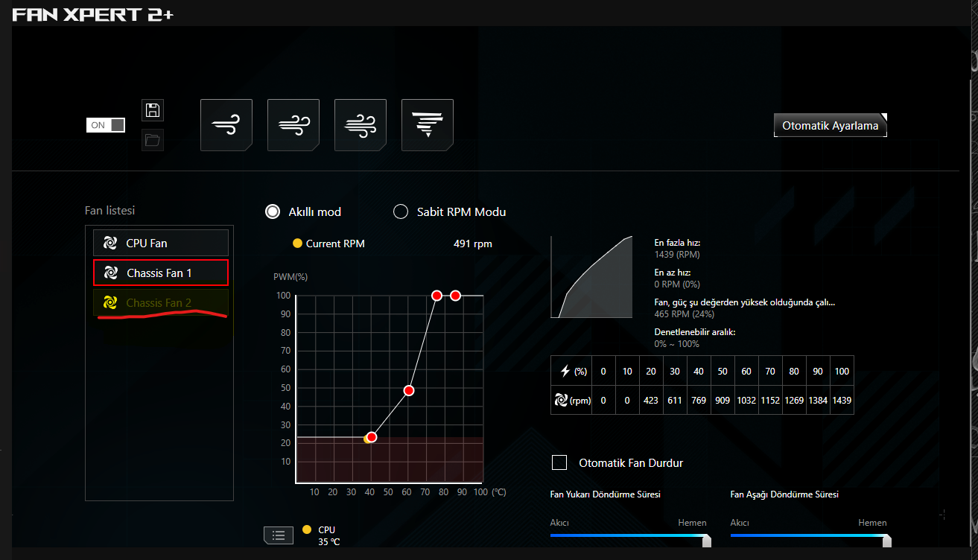Click the 611 rpm table cell
This screenshot has width=978, height=560.
tap(675, 400)
